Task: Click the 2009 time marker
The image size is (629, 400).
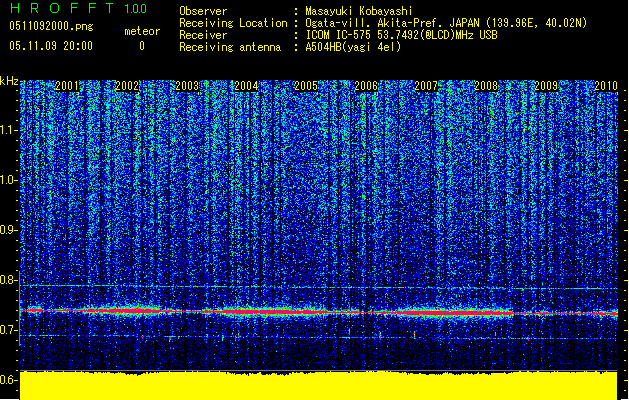Action: point(546,86)
